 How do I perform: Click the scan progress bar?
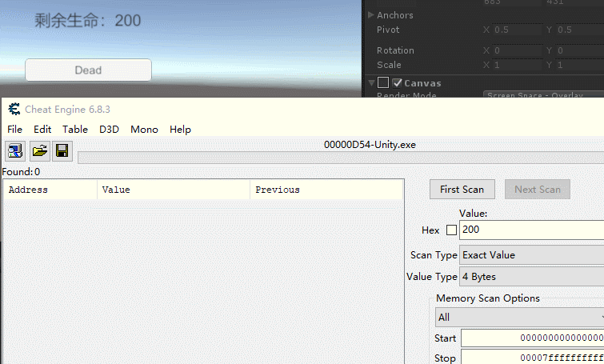pyautogui.click(x=341, y=158)
